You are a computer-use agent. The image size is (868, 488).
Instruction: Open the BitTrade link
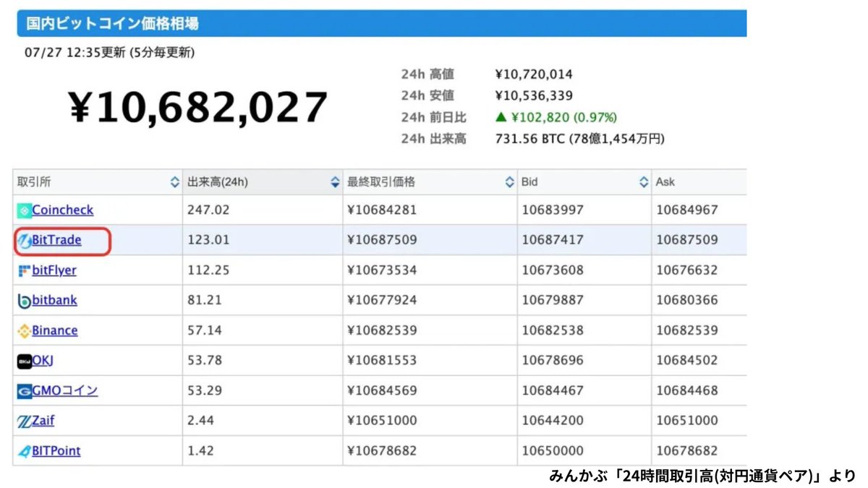tap(56, 240)
